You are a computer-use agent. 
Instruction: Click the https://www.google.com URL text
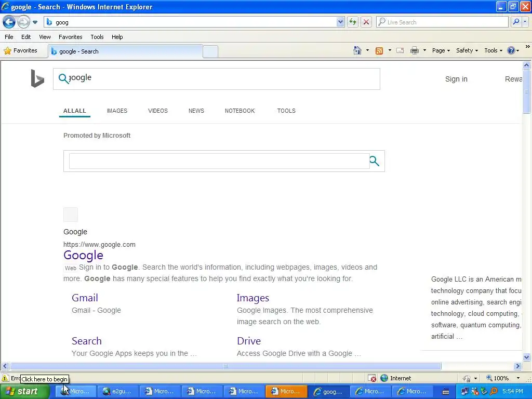click(99, 245)
